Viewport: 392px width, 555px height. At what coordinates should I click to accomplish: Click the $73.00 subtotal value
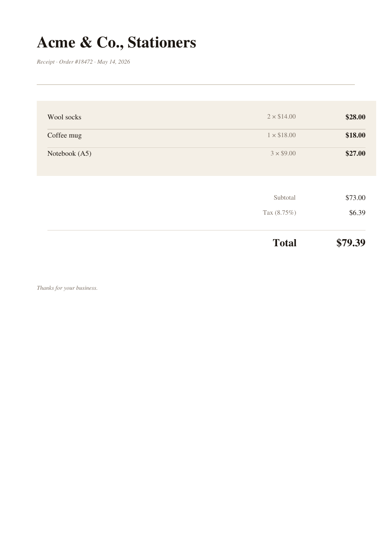(x=355, y=198)
